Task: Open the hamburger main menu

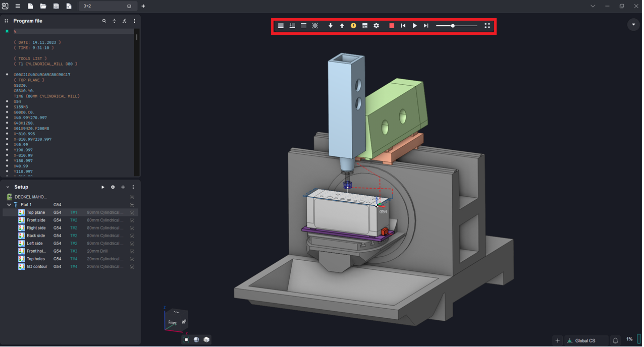Action: click(18, 6)
